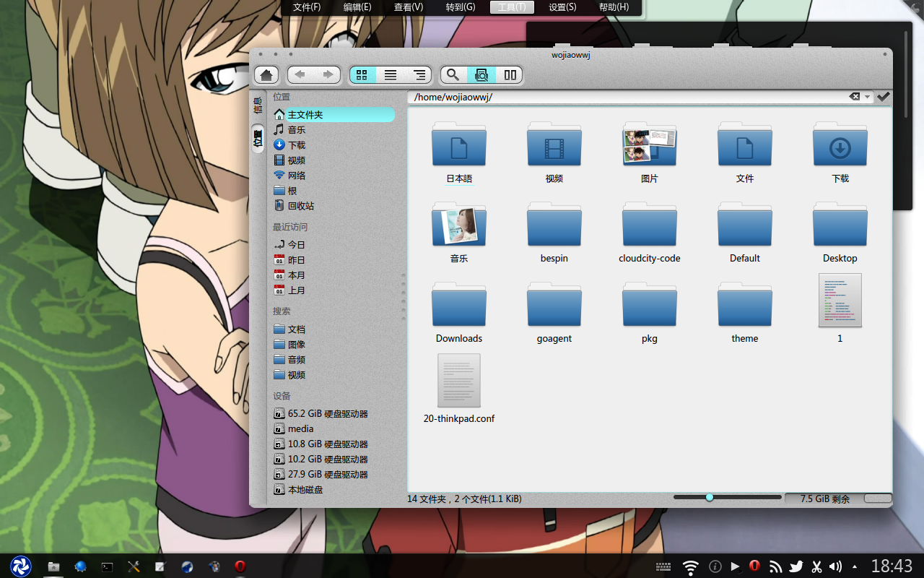924x578 pixels.
Task: Select the 图片 folder with photo preview
Action: click(650, 144)
